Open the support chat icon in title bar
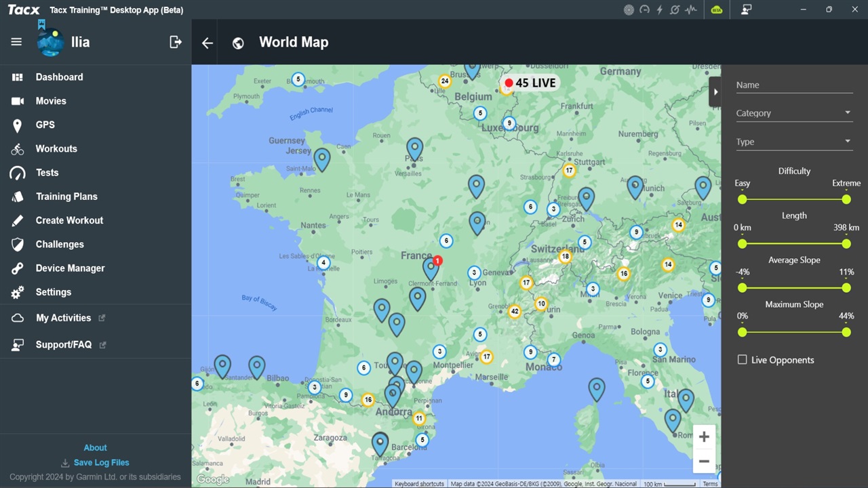Image resolution: width=868 pixels, height=488 pixels. pyautogui.click(x=746, y=9)
